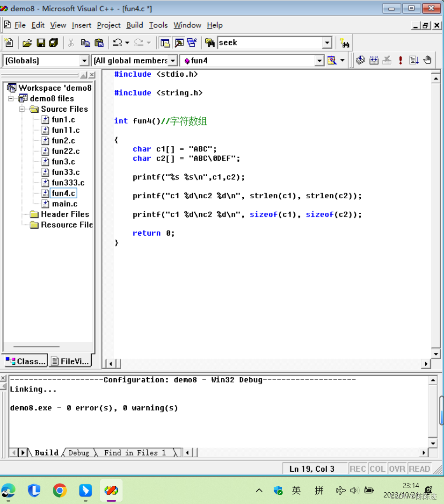Viewport: 444px width, 504px height.
Task: Open the File menu
Action: click(20, 25)
